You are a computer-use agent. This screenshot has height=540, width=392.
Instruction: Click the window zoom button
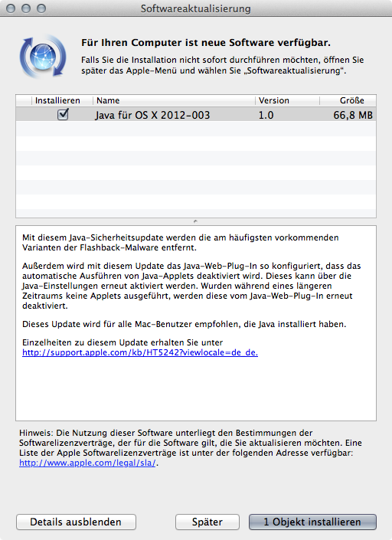click(x=41, y=8)
